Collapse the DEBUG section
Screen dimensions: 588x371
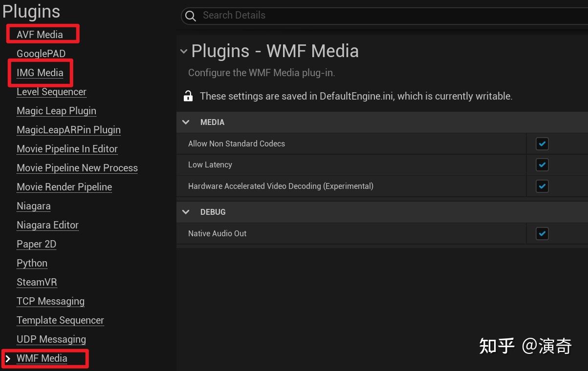[x=186, y=212]
